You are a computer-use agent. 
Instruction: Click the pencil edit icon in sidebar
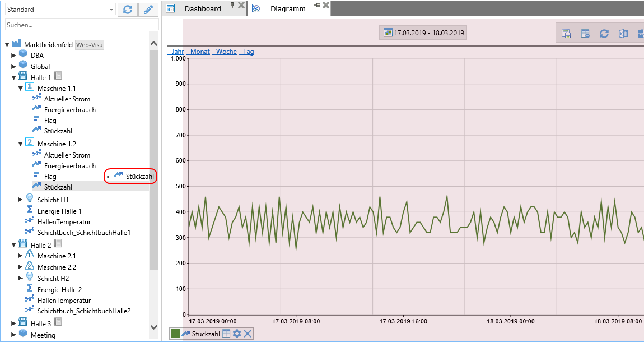tap(148, 10)
